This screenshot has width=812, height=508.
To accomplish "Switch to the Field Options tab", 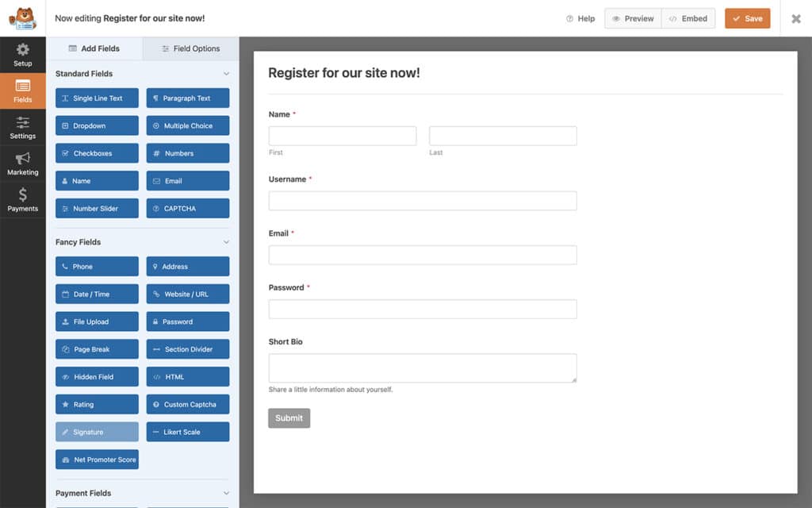I will (x=189, y=48).
